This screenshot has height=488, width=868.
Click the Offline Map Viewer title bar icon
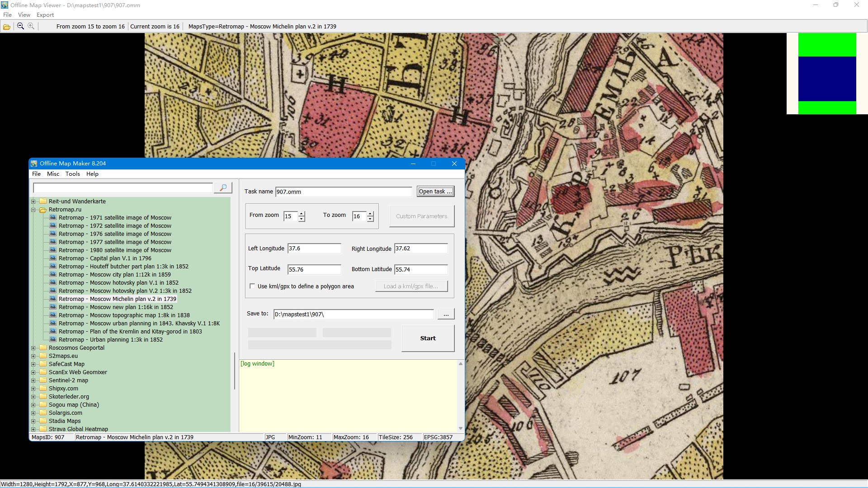pyautogui.click(x=5, y=5)
